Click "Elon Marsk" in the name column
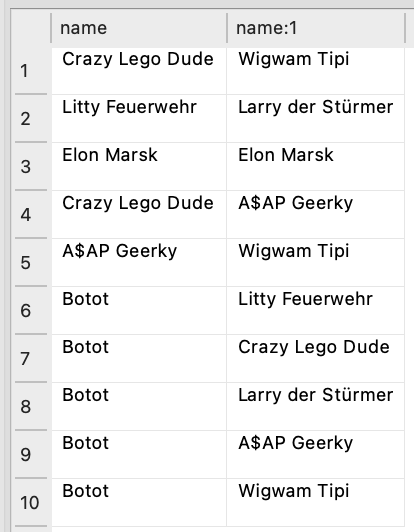Screen dimensions: 414x532 point(139,167)
